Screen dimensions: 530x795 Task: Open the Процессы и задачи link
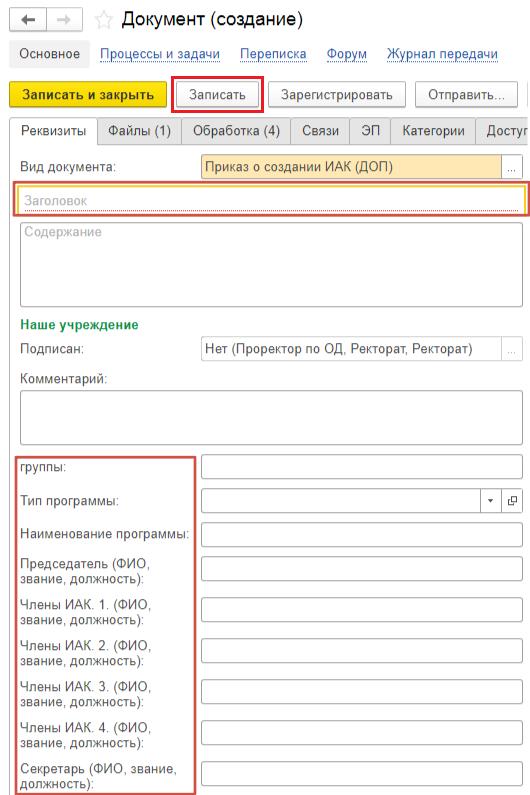click(x=160, y=54)
